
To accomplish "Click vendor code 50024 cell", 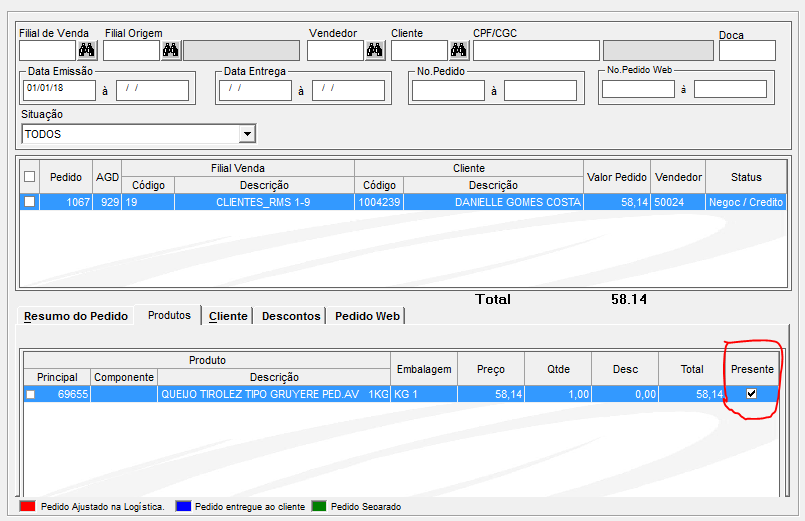I will (678, 202).
